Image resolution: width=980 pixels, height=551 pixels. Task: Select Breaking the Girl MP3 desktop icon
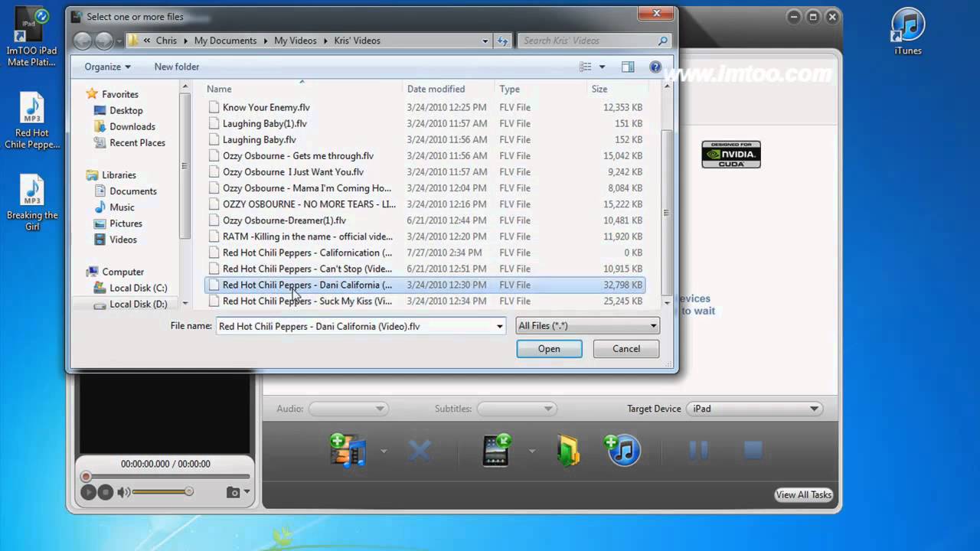point(31,203)
